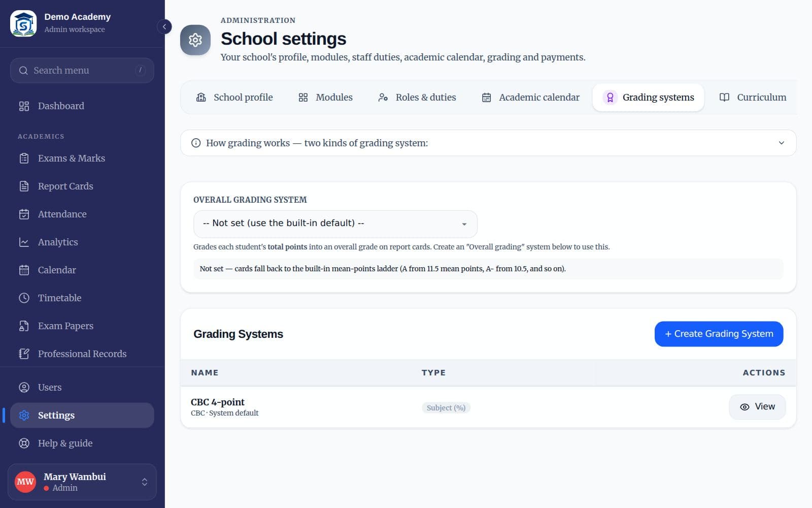Open the Overall Grading System dropdown
The width and height of the screenshot is (812, 508).
coord(335,224)
